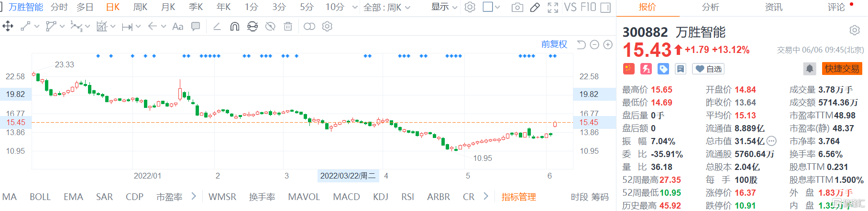Image resolution: width=868 pixels, height=211 pixels.
Task: Click the 2022/03/22 date marker
Action: [348, 176]
